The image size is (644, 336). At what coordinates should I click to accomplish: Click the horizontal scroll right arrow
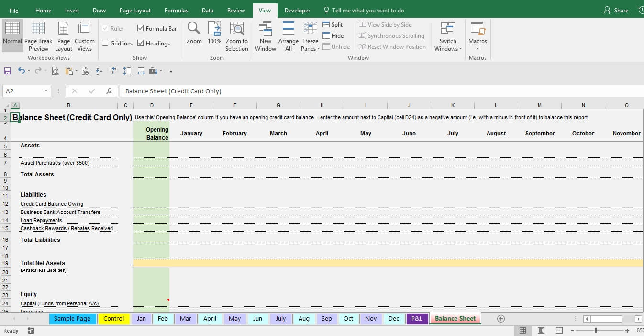638,319
